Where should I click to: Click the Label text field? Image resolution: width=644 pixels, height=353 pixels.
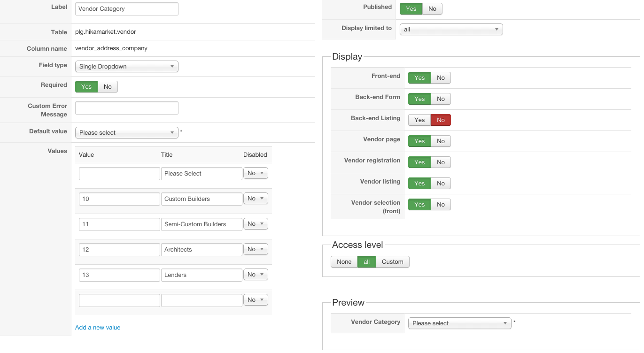pos(126,9)
